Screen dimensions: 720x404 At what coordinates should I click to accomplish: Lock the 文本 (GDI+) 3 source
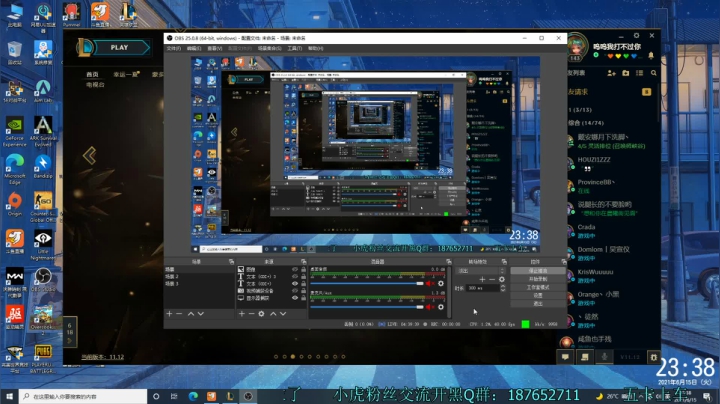coord(303,276)
